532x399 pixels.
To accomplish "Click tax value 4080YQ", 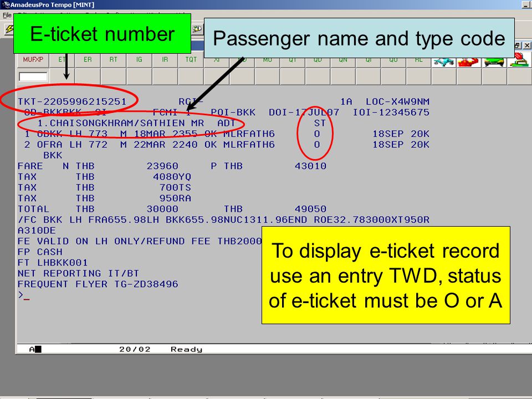I will coord(172,177).
